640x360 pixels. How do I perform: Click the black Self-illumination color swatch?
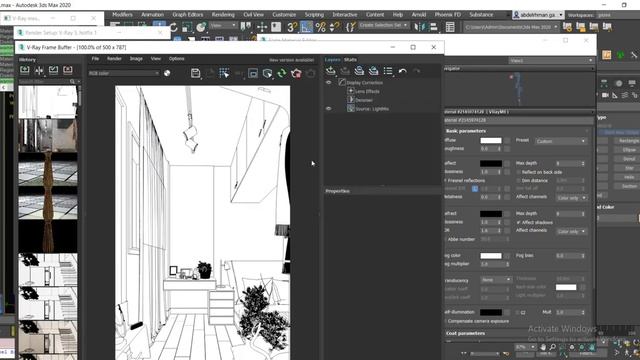point(491,312)
